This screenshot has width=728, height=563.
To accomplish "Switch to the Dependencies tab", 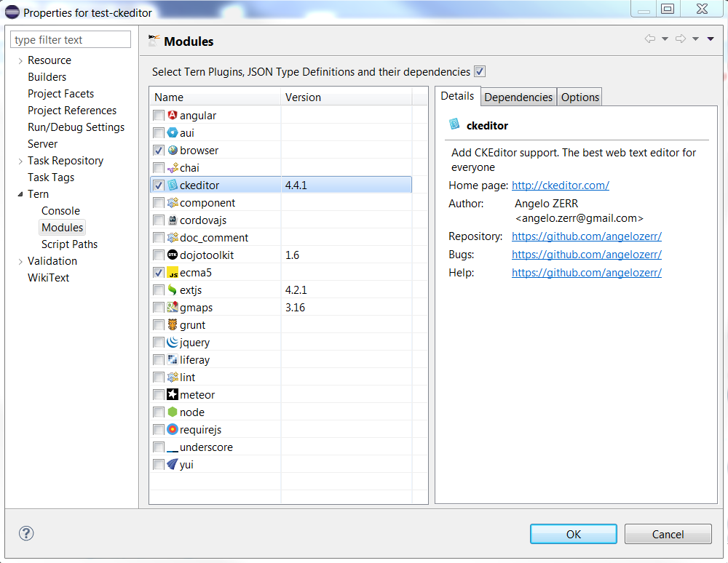I will (x=518, y=96).
